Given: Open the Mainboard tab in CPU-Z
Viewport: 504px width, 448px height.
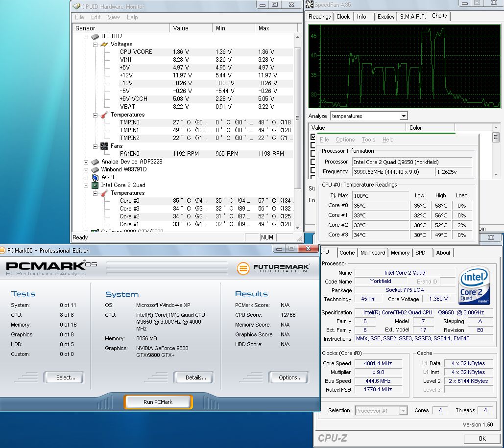Looking at the screenshot, I should 373,253.
